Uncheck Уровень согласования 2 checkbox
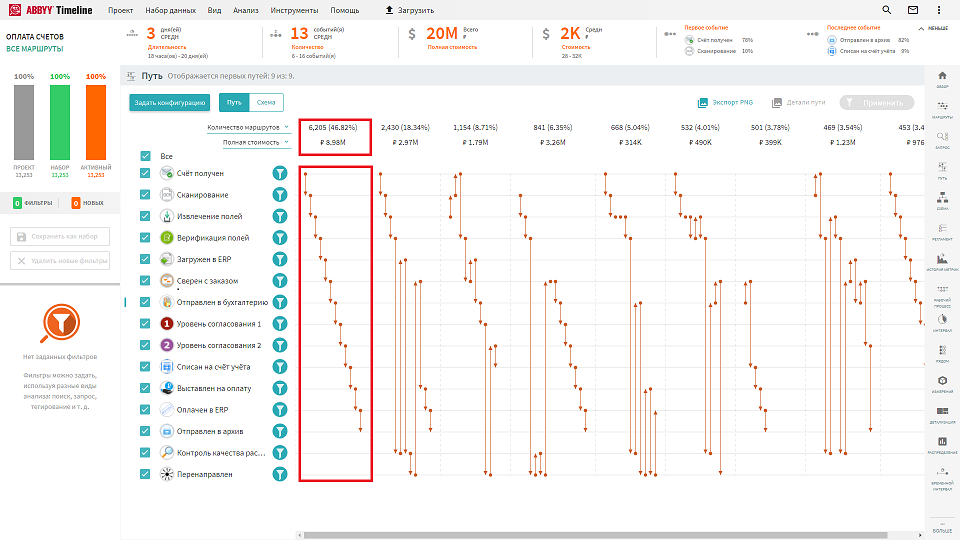960x540 pixels. [145, 345]
